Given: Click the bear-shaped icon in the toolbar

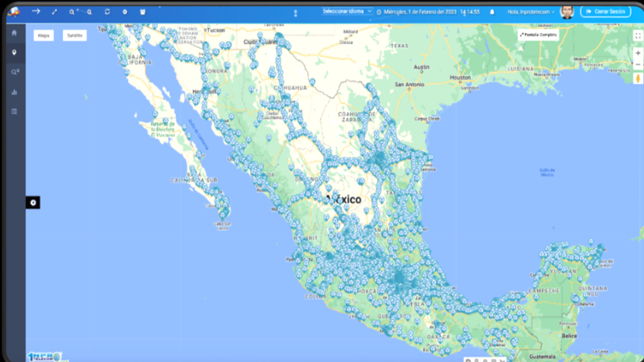Looking at the screenshot, I should 143,12.
